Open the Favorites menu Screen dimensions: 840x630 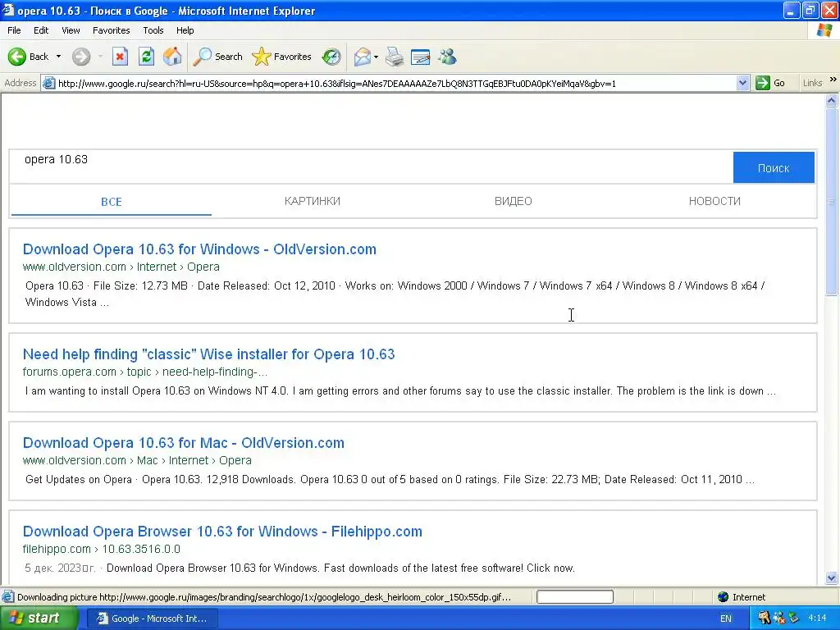[112, 30]
